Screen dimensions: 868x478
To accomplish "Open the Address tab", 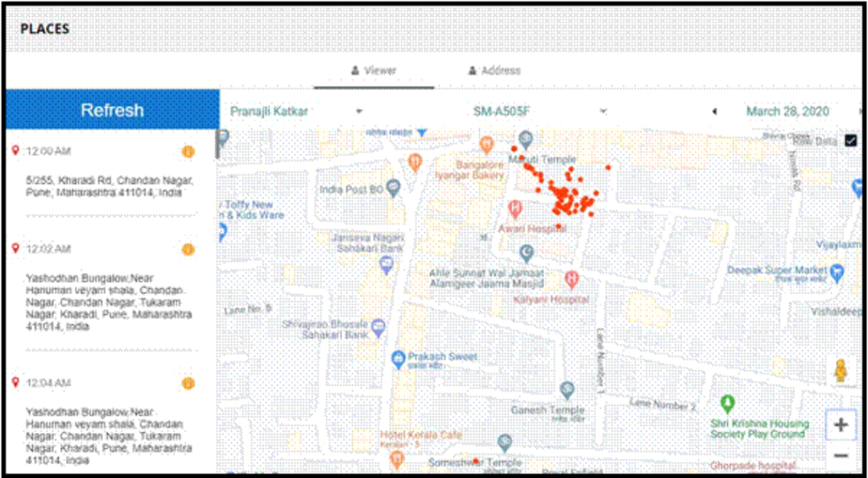I will click(494, 71).
